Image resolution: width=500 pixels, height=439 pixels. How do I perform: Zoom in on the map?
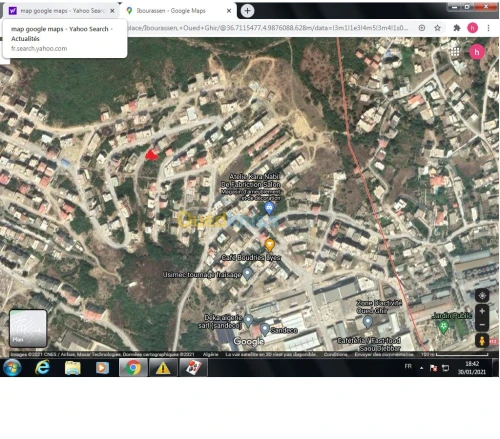click(482, 311)
